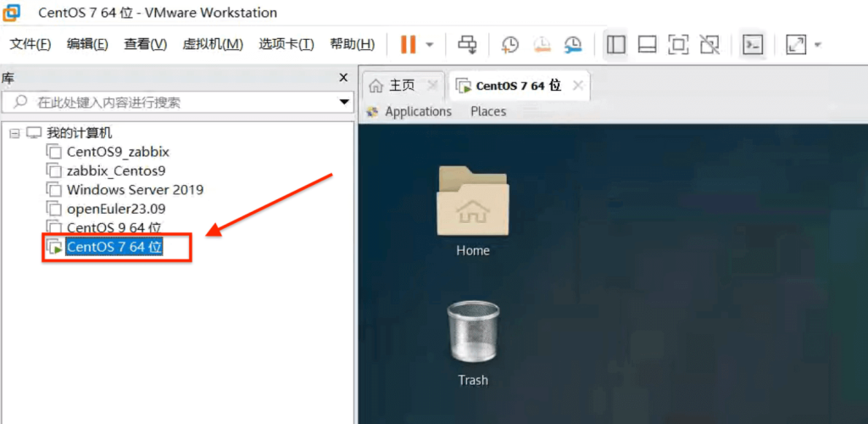Open the snapshot manager icon
Viewport: 868px width, 424px height.
click(x=573, y=44)
